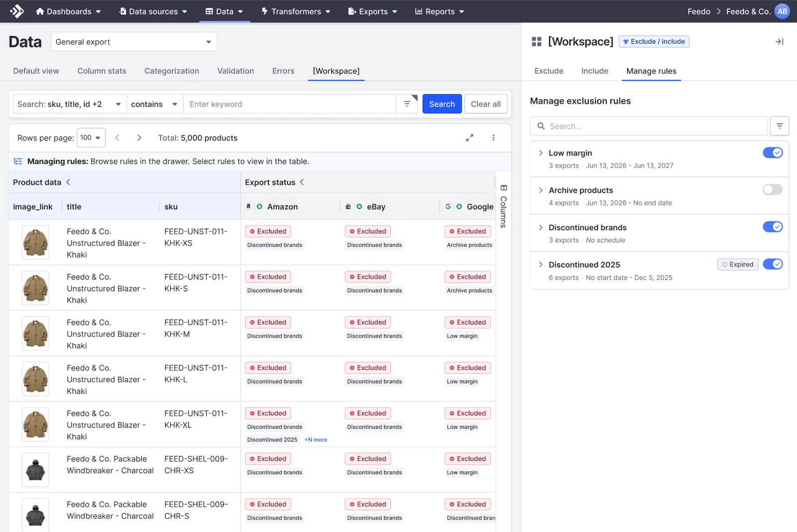Expand the Low margin rule
The height and width of the screenshot is (532, 797).
tap(540, 153)
